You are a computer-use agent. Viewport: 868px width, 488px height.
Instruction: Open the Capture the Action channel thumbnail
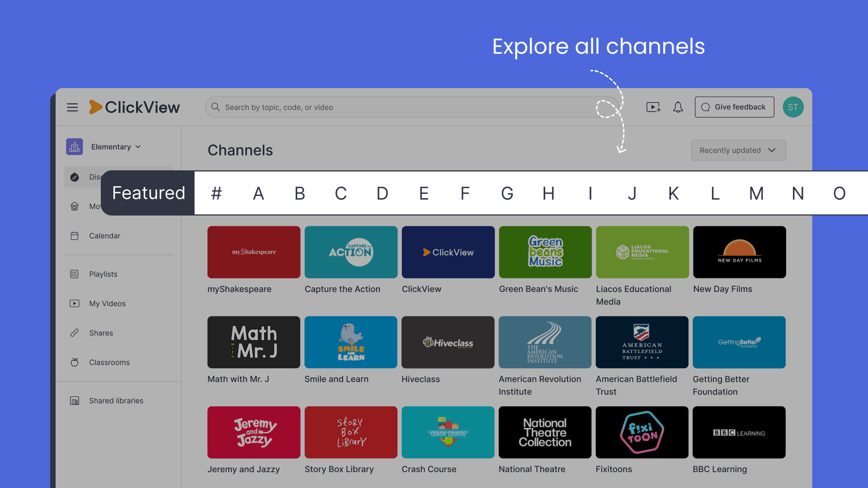coord(351,252)
